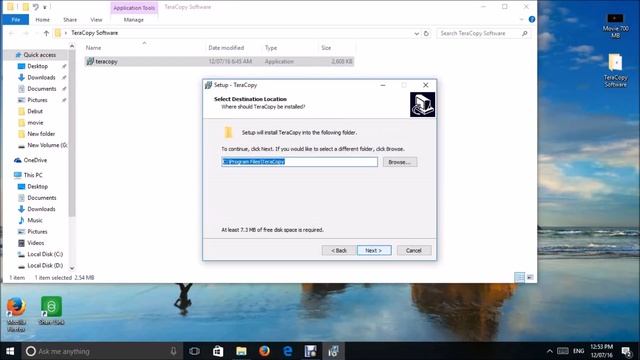Open the Manage ribbon tab
640x360 pixels.
point(134,20)
